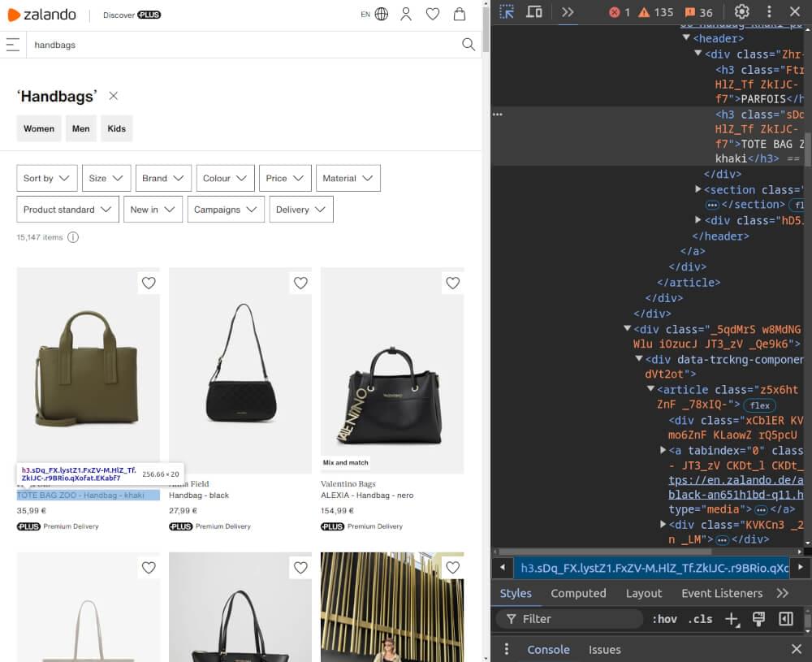
Task: Open the Zalando shopping bag icon
Action: click(459, 14)
